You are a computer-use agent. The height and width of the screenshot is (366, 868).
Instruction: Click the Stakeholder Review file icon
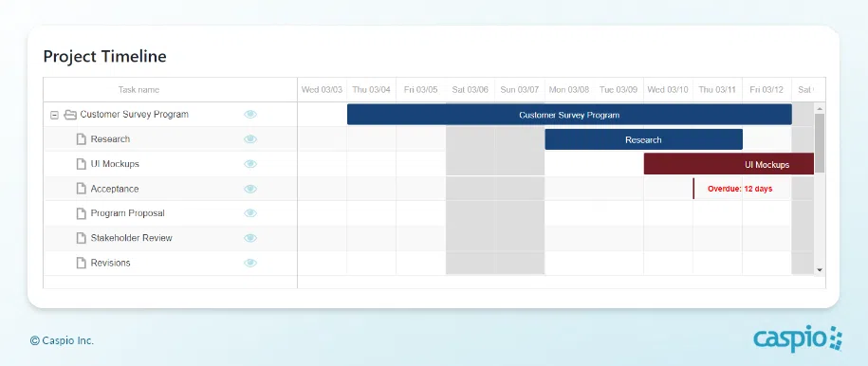82,238
